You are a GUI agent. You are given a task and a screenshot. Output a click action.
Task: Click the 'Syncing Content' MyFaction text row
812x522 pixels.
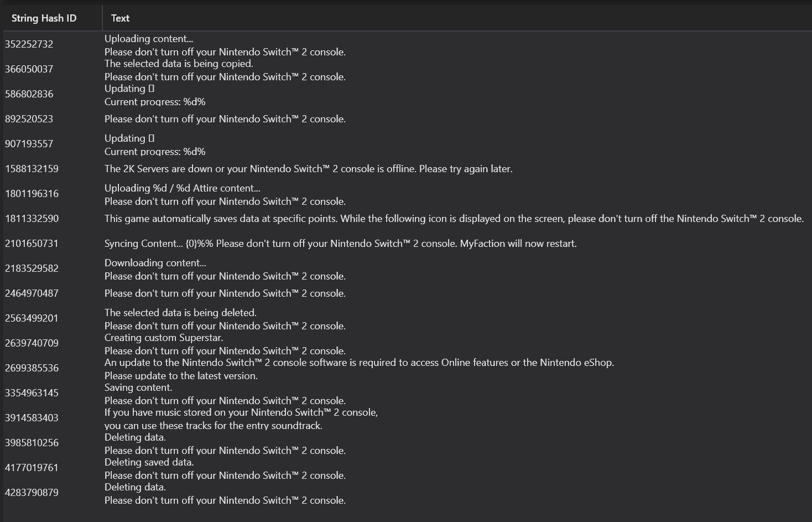tap(340, 244)
